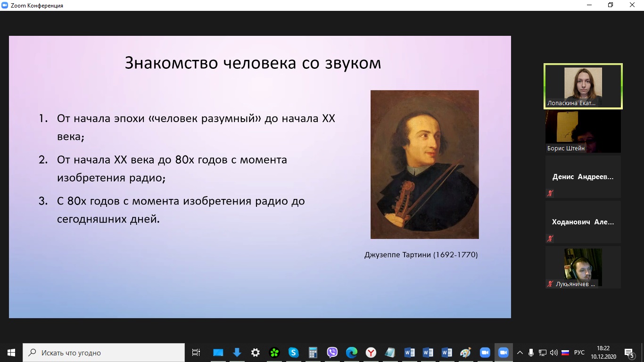The width and height of the screenshot is (644, 362).
Task: Click caption 'Джузеппе Тартини (1692-1770)'
Action: coord(421,255)
